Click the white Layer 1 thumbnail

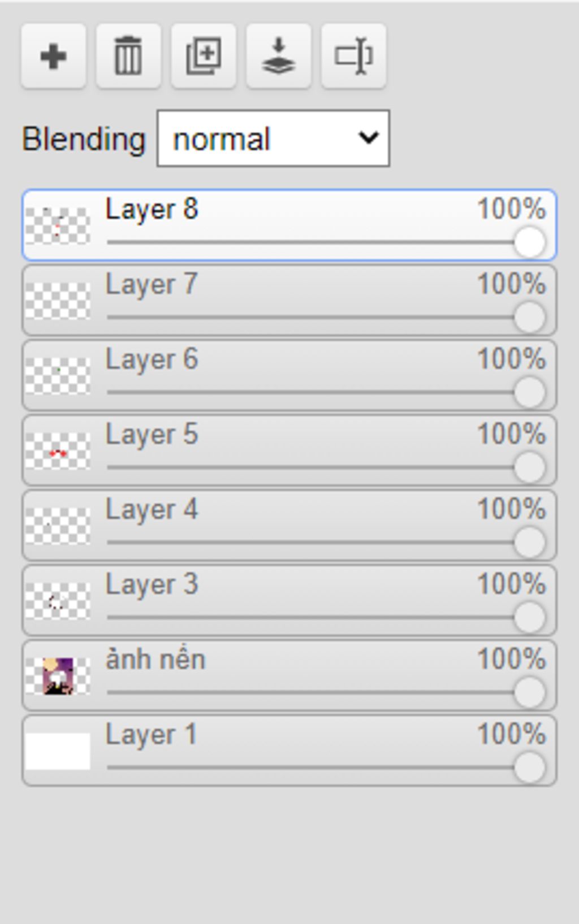(x=58, y=751)
